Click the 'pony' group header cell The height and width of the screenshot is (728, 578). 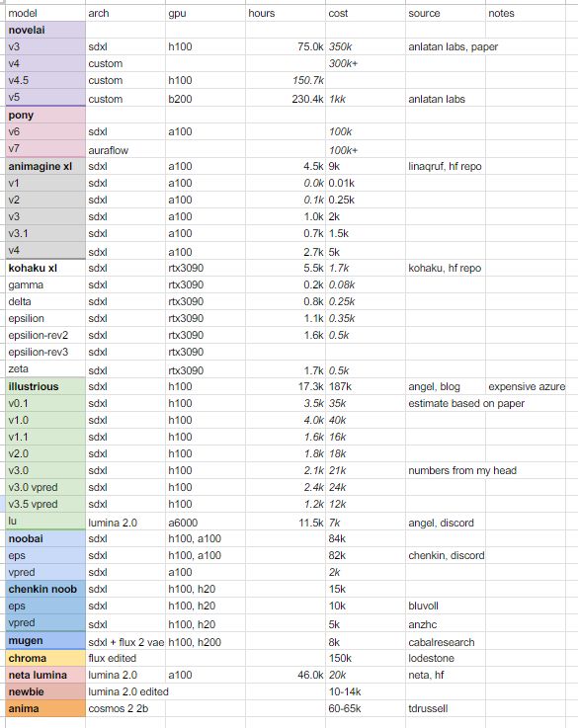pyautogui.click(x=45, y=115)
